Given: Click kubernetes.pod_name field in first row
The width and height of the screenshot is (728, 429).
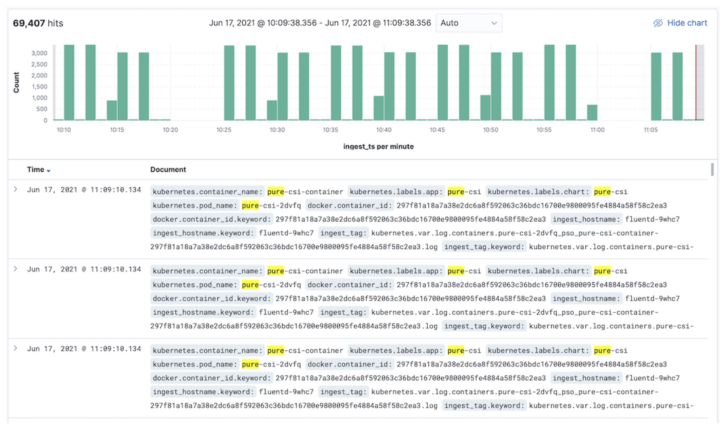Looking at the screenshot, I should click(x=195, y=205).
